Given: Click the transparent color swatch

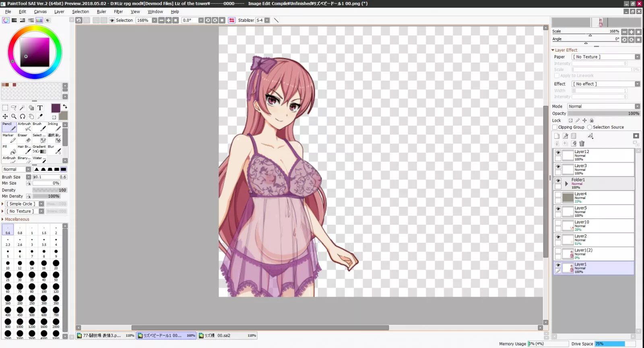Looking at the screenshot, I should 54,117.
